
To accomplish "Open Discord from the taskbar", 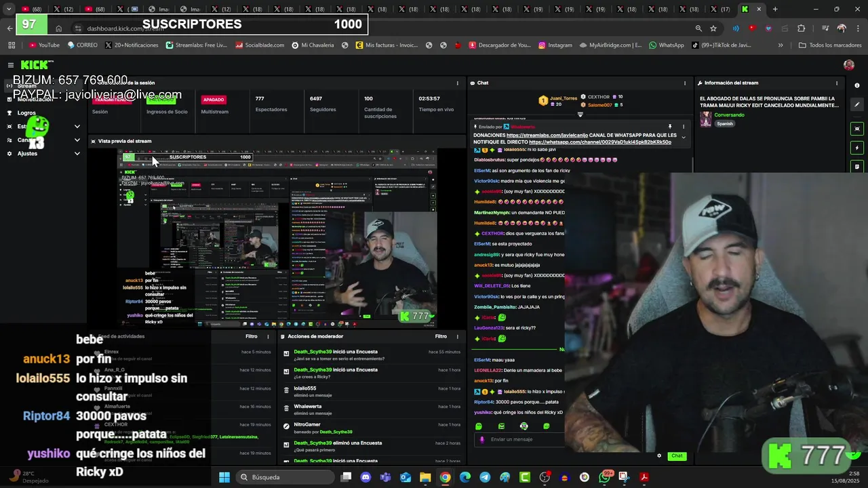I will pos(366,477).
